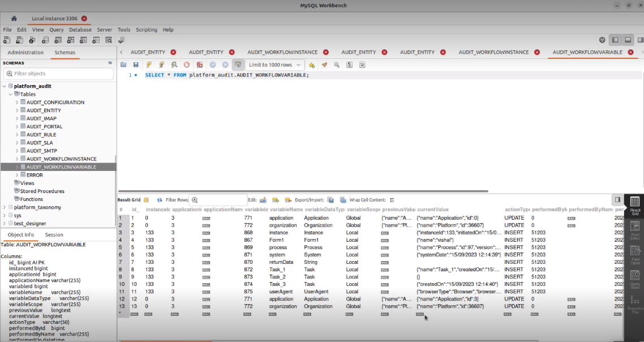
Task: Commit transaction check icon
Action: pyautogui.click(x=212, y=65)
